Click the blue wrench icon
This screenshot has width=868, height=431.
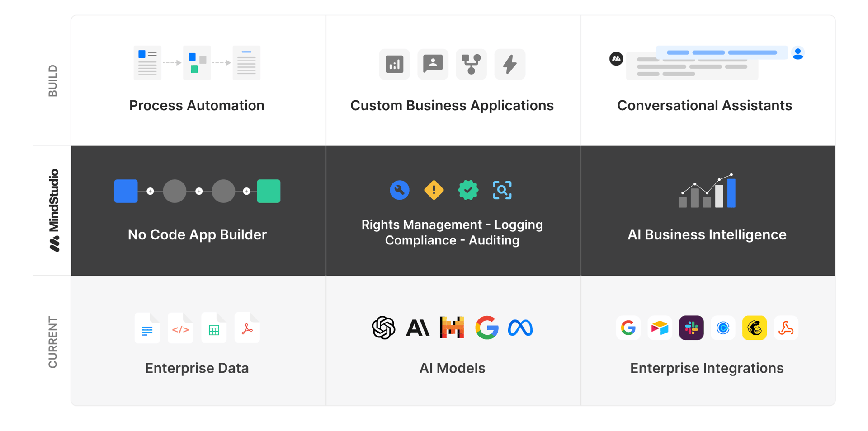click(400, 190)
